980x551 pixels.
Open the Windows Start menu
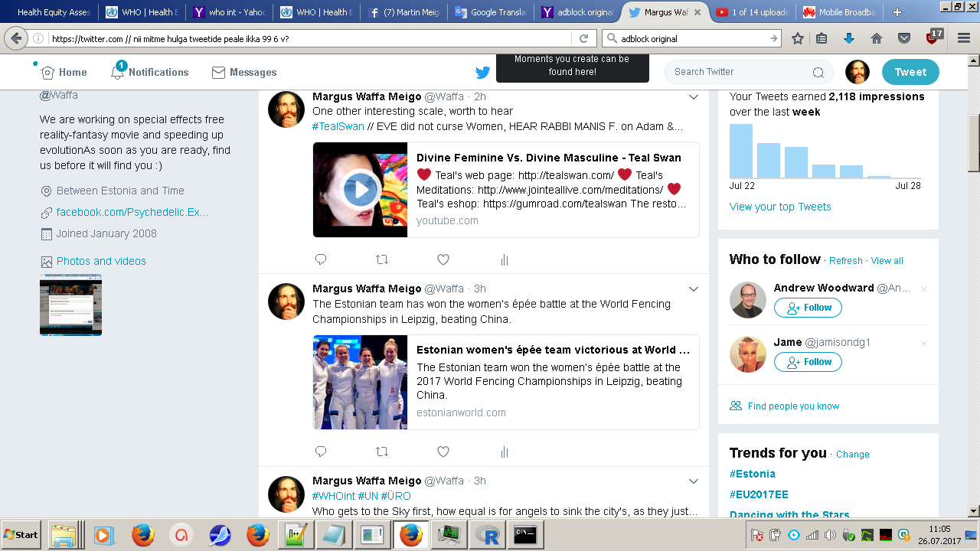(x=21, y=534)
